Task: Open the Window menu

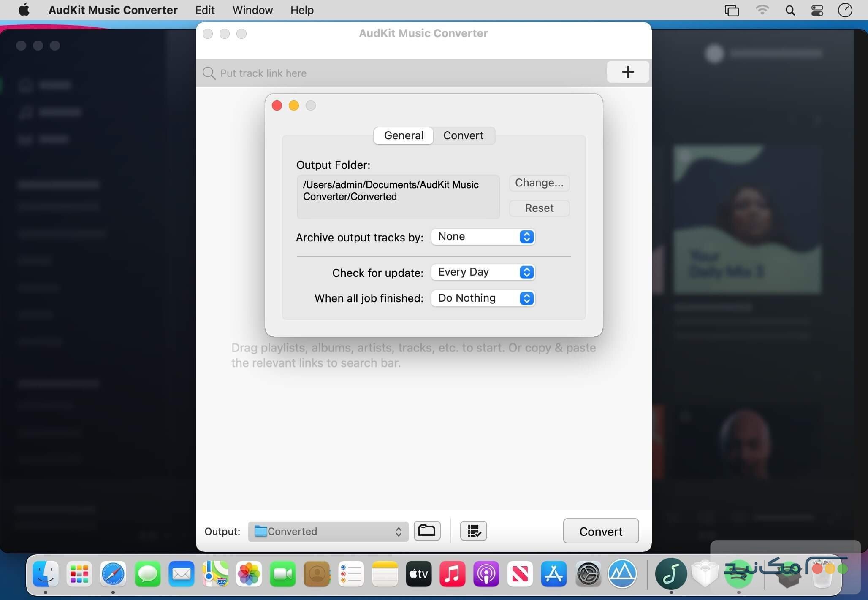Action: click(x=252, y=10)
